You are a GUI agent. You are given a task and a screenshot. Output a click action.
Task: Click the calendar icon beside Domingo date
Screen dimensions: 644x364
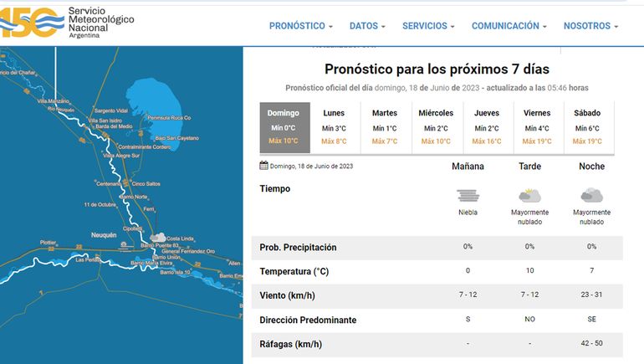pyautogui.click(x=263, y=166)
